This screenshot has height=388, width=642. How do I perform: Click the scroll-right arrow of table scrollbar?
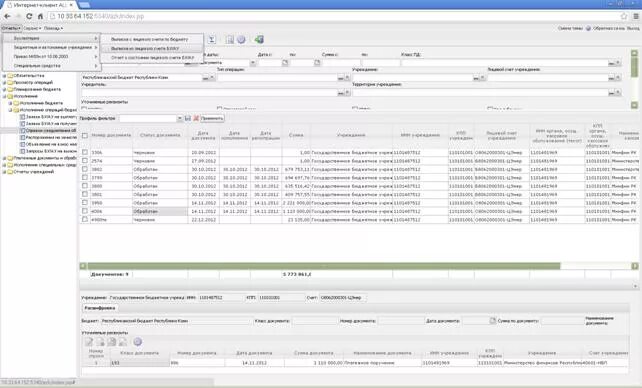(635, 266)
